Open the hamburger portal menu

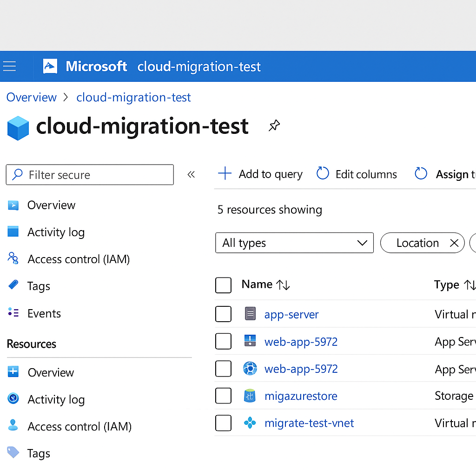coord(10,66)
